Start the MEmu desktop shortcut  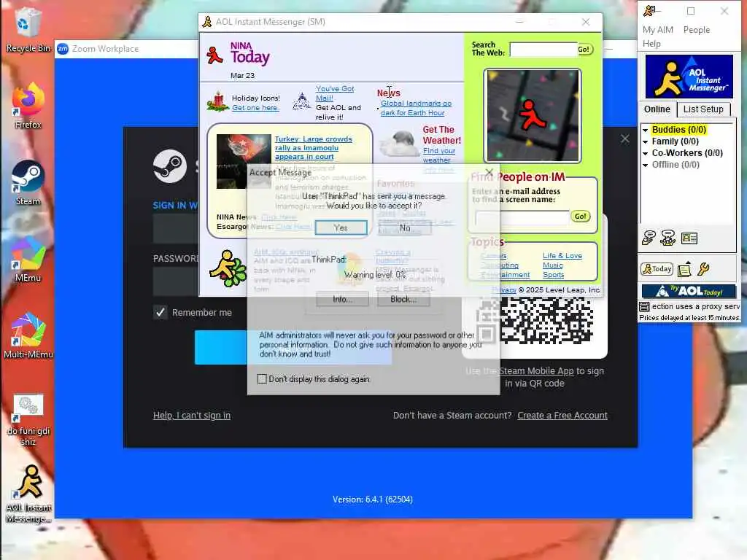click(x=28, y=260)
